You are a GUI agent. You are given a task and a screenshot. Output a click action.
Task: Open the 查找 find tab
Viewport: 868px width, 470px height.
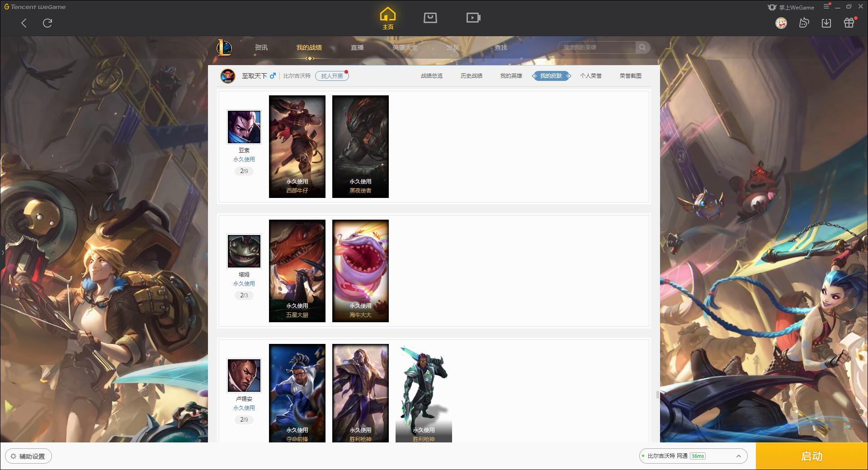pos(501,47)
